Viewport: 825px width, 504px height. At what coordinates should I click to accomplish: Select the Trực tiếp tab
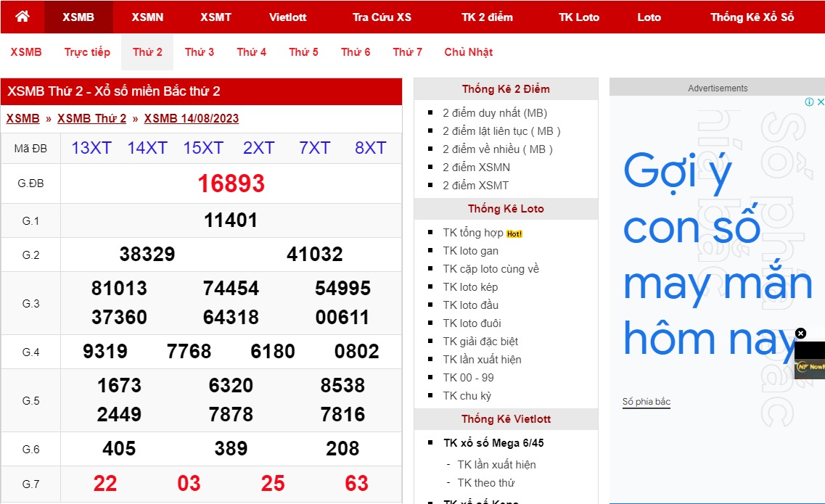click(x=87, y=52)
